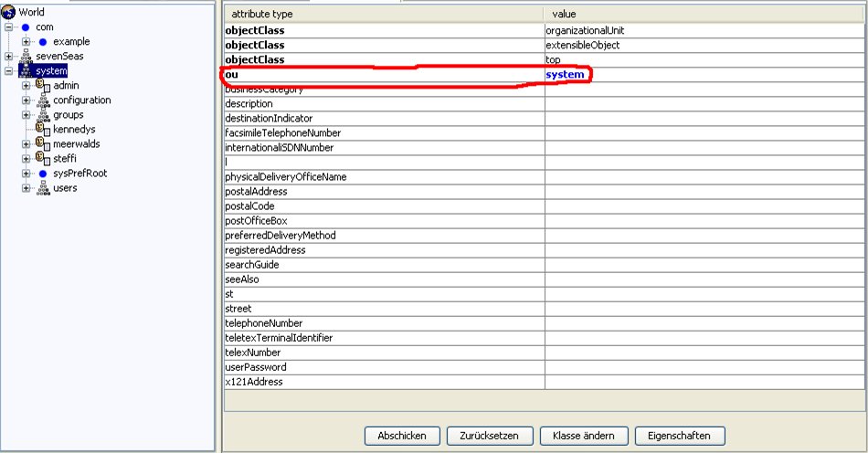Click the telexNumber attribute row
868x453 pixels.
point(545,353)
